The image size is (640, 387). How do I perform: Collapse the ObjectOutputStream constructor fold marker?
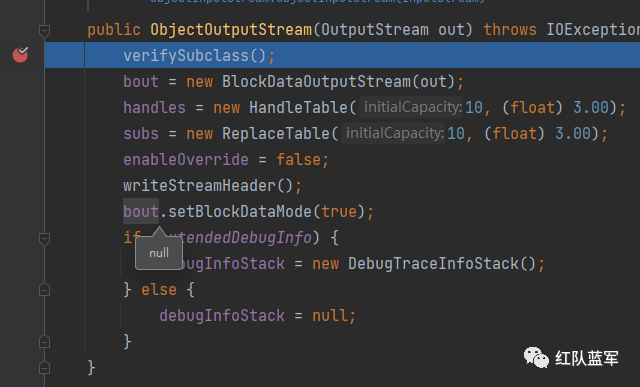click(x=44, y=31)
